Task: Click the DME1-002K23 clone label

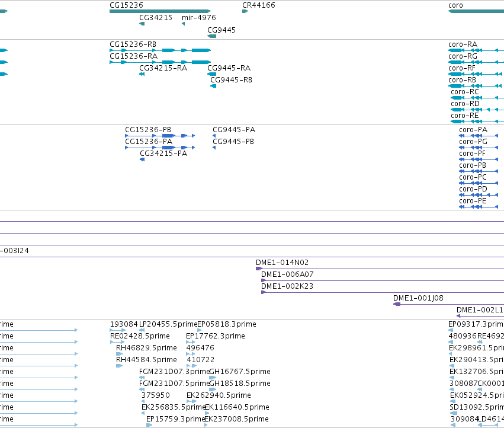Action: coord(287,287)
